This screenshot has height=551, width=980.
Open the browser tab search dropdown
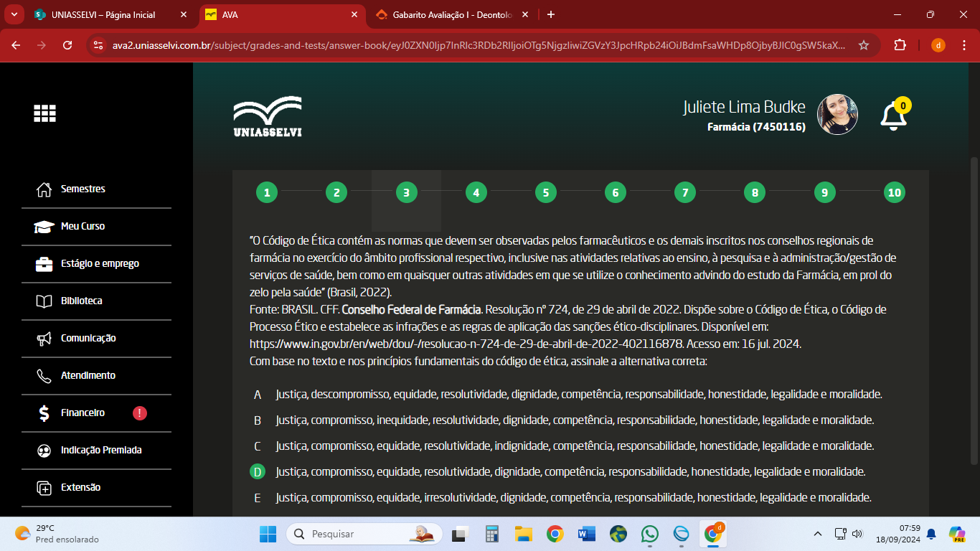[x=14, y=14]
